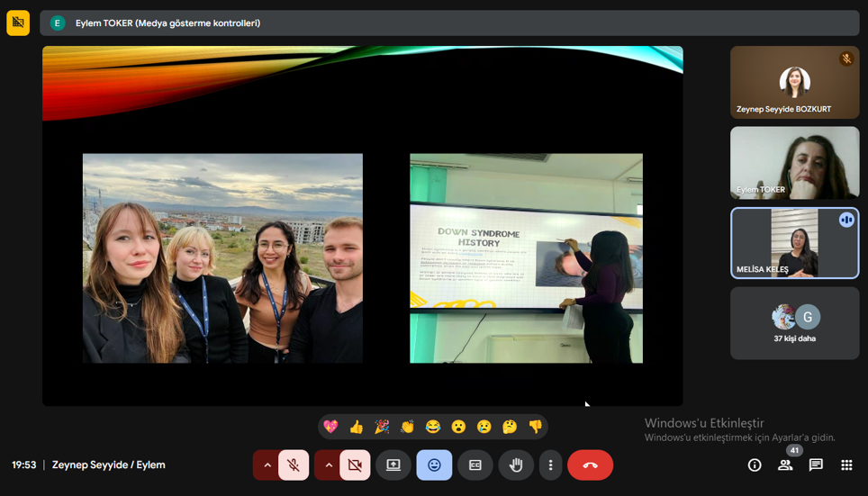Viewport: 868px width, 496px height.
Task: Click the present screen icon
Action: tap(393, 464)
